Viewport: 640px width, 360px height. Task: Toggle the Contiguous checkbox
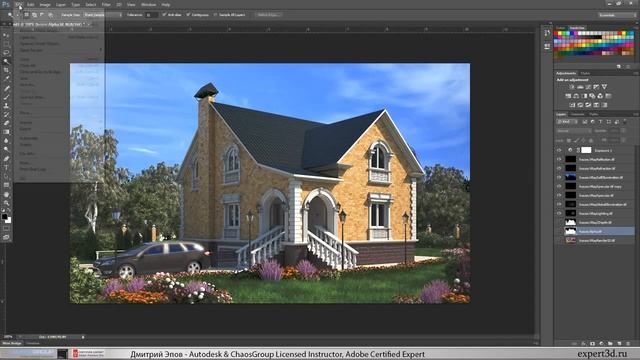point(188,15)
